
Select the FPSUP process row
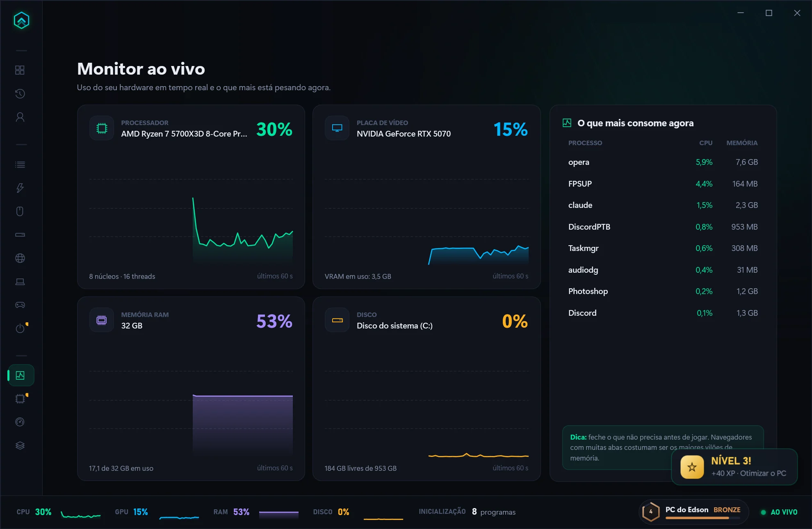(x=663, y=184)
